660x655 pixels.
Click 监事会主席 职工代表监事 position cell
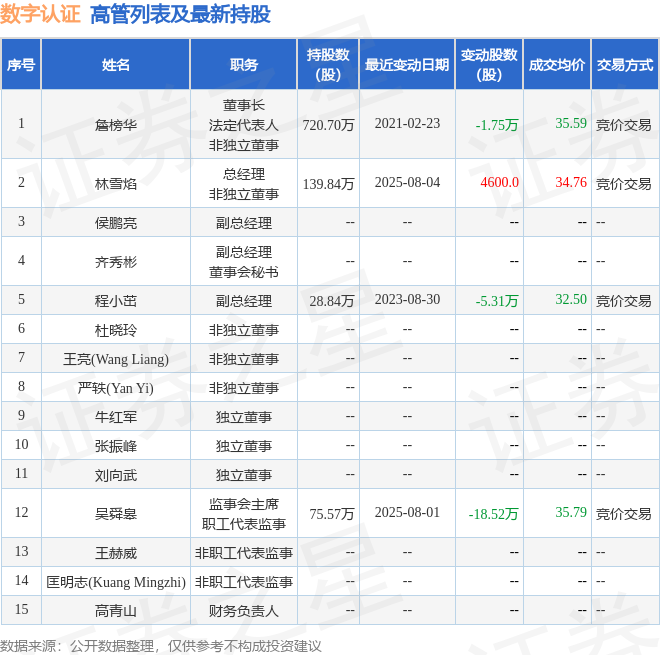tap(244, 514)
